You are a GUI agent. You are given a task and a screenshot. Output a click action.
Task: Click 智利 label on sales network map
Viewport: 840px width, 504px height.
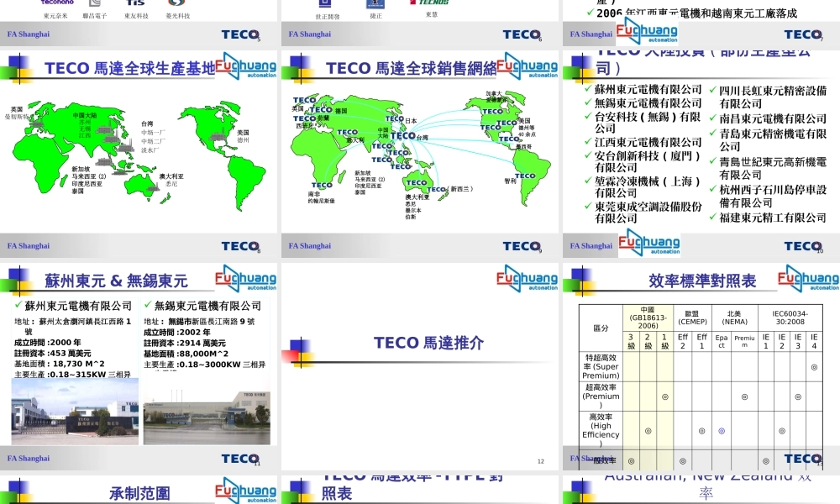coord(510,181)
